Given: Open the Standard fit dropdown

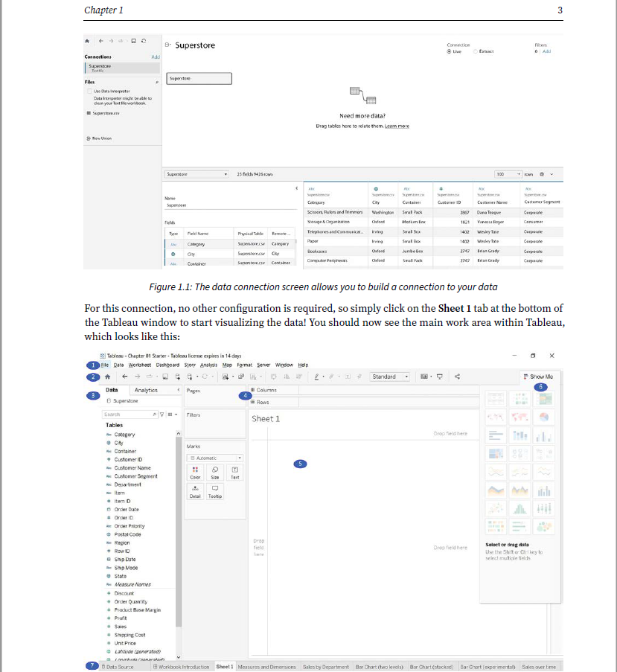Looking at the screenshot, I should pyautogui.click(x=389, y=377).
